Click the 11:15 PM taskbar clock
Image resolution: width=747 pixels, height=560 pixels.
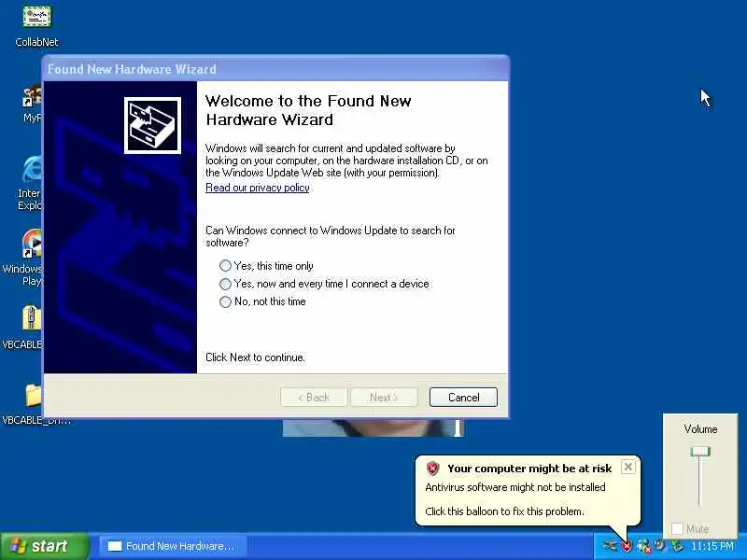[712, 546]
